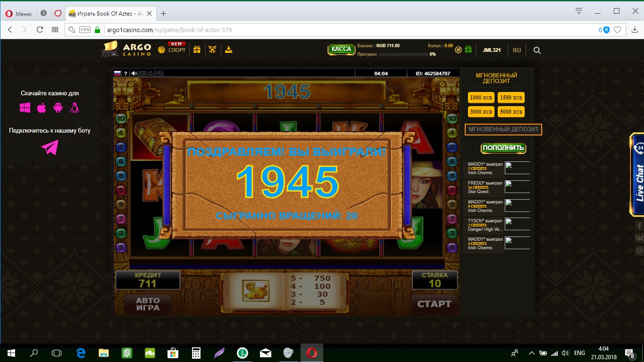Download casino for Android

tap(58, 108)
